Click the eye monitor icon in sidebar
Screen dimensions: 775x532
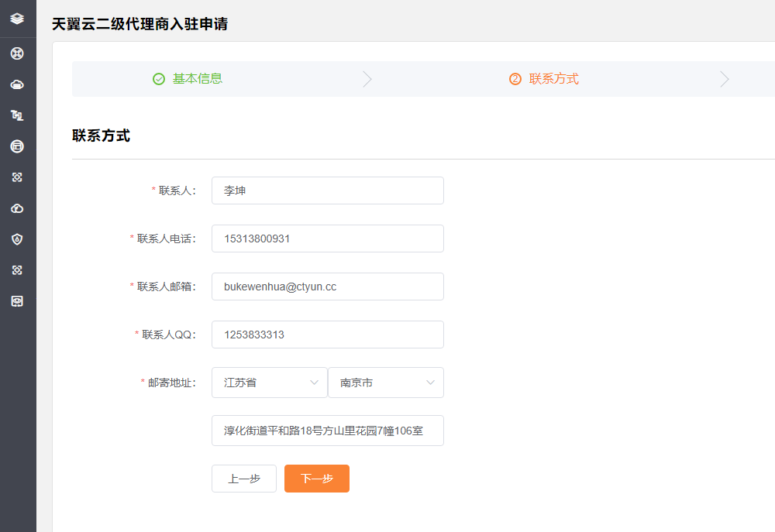click(17, 301)
